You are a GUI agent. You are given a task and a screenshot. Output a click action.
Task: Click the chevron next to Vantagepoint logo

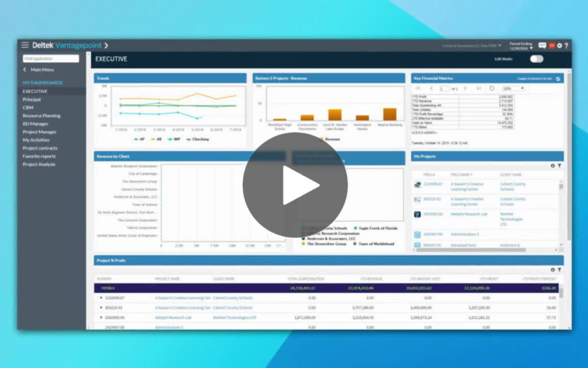(106, 45)
